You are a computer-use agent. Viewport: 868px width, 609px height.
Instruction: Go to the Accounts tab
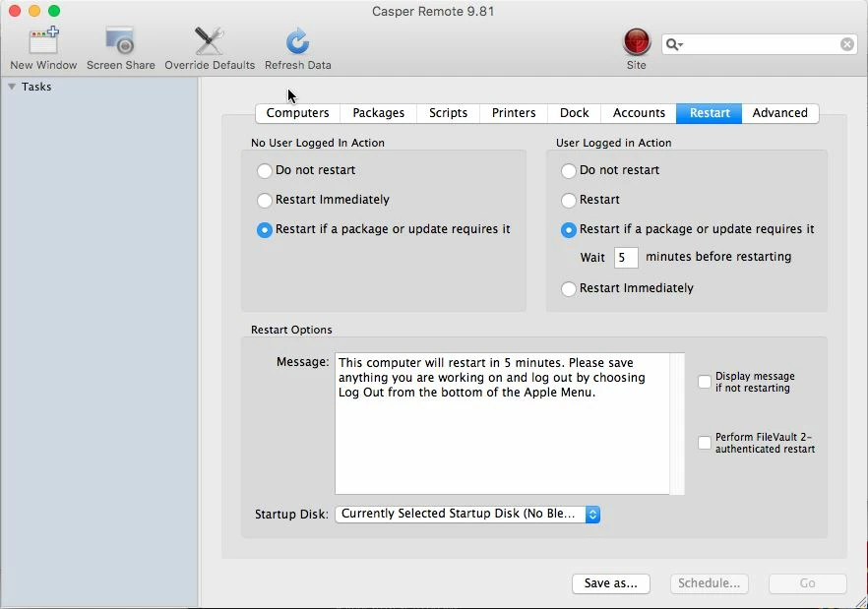[x=639, y=113]
